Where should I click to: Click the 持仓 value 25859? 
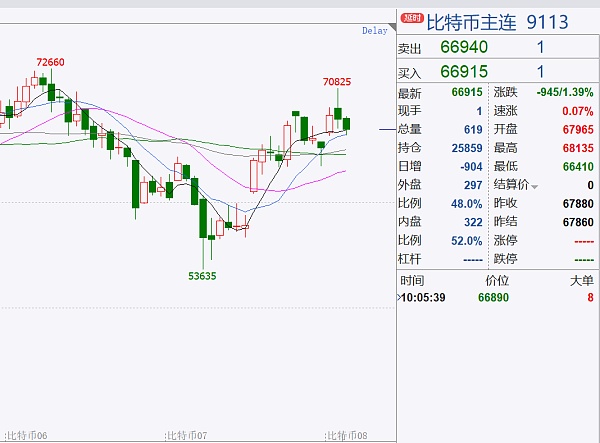click(466, 149)
